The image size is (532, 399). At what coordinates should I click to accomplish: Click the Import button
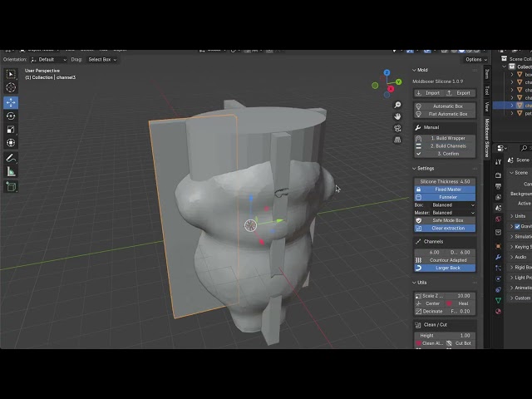click(x=429, y=93)
